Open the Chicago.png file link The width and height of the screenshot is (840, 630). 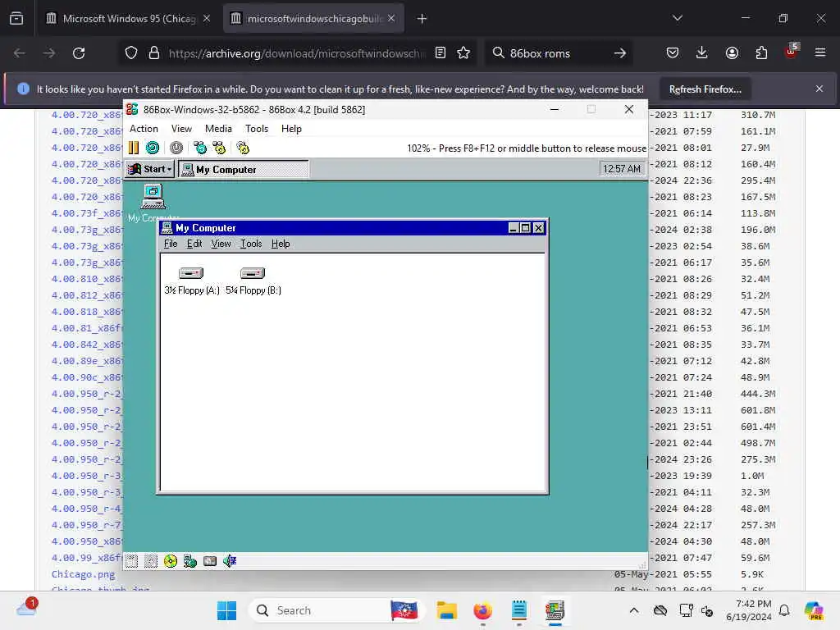click(83, 574)
